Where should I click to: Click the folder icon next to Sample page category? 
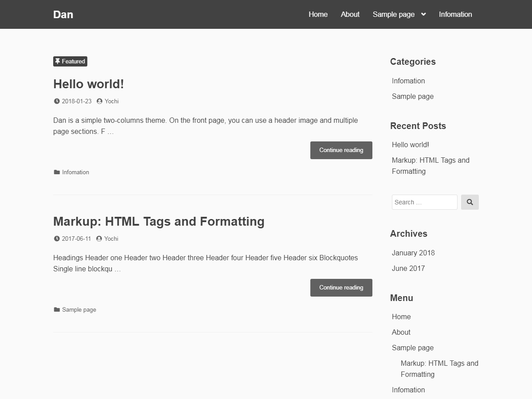(56, 309)
